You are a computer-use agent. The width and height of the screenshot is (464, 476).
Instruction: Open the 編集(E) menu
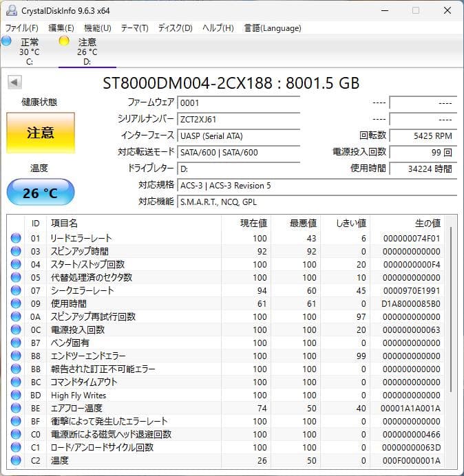61,28
